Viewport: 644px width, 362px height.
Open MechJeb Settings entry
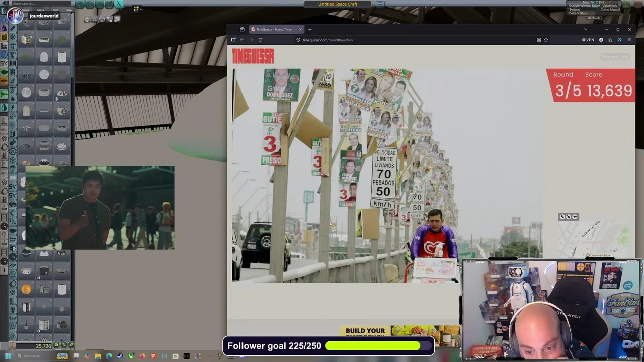575,9
